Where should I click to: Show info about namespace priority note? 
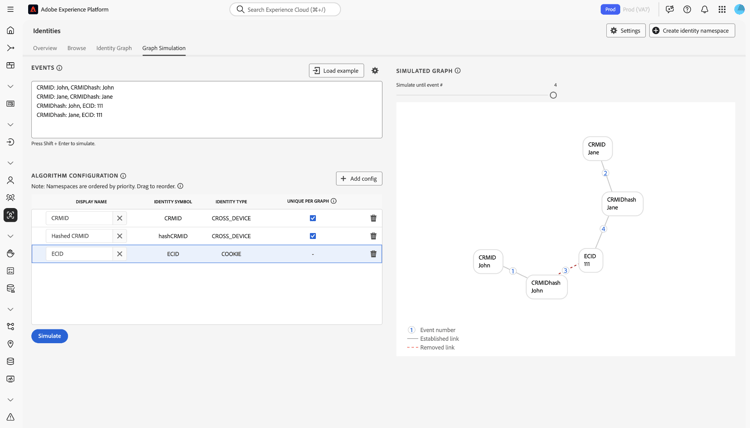180,186
